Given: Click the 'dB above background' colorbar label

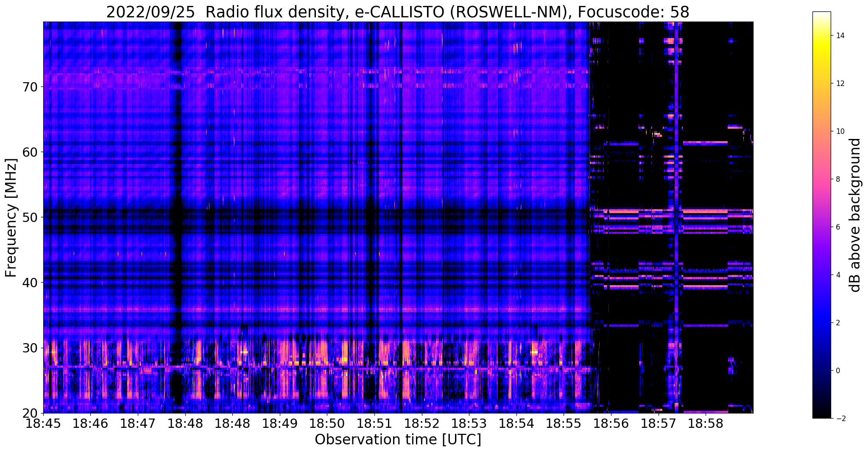Looking at the screenshot, I should (x=855, y=215).
